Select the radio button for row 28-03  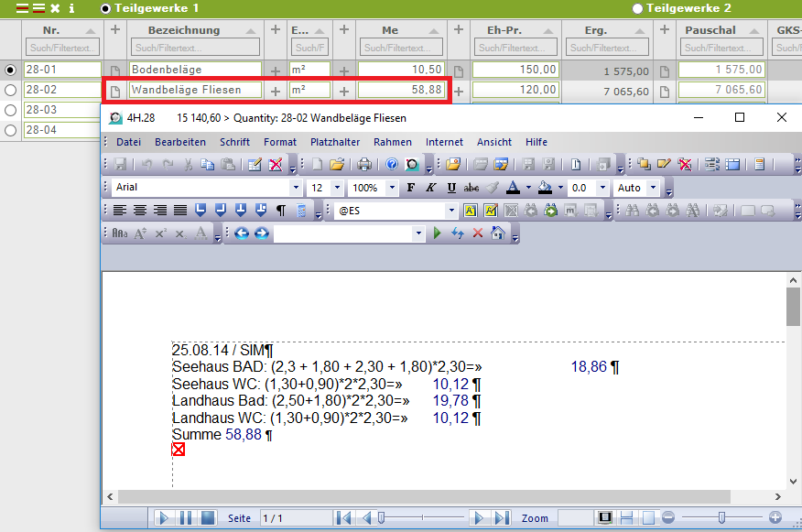pos(11,110)
